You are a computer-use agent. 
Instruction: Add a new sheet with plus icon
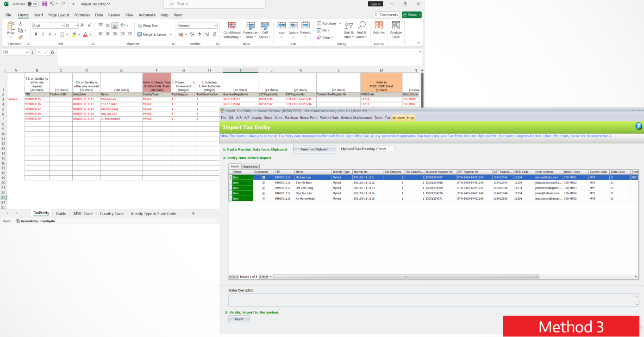pyautogui.click(x=193, y=213)
